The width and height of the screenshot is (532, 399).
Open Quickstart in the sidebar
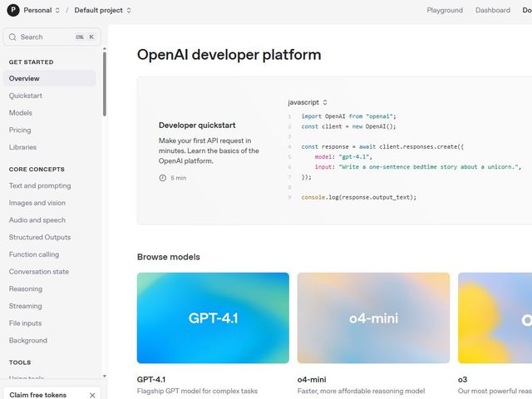click(x=26, y=96)
